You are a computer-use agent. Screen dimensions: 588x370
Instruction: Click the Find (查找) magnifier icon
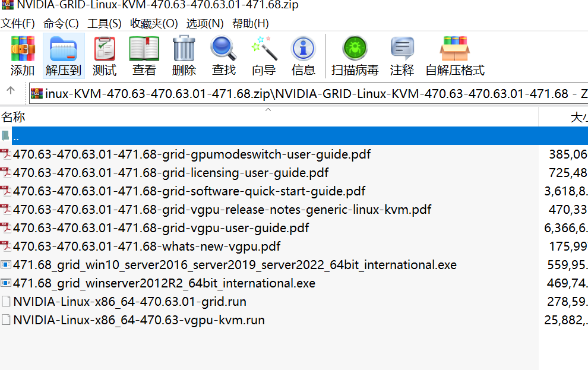coord(223,48)
